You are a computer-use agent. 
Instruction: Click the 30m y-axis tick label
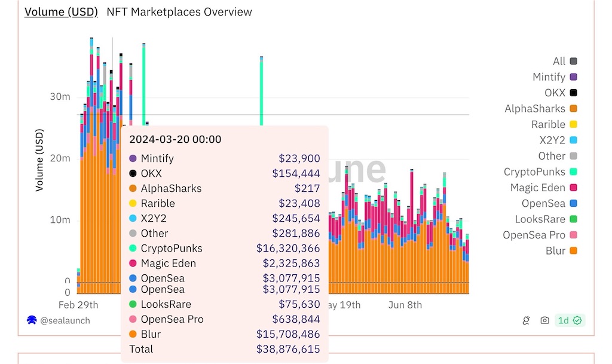(60, 97)
